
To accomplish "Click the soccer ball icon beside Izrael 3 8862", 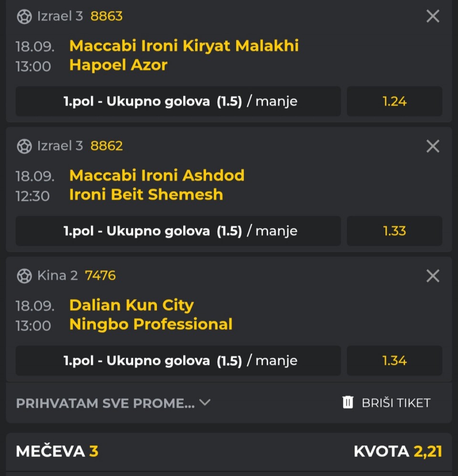I will (24, 146).
